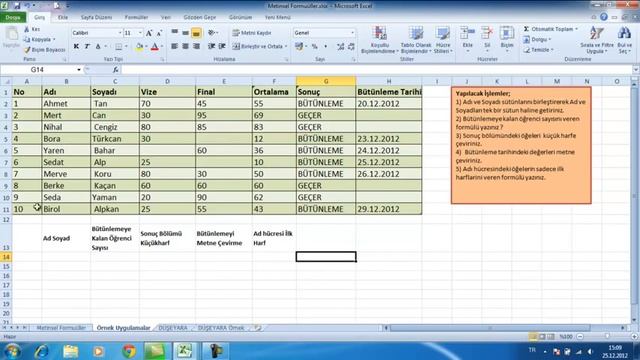The image size is (640, 360).
Task: Click the fill color yellow bucket swatch
Action: tap(139, 47)
